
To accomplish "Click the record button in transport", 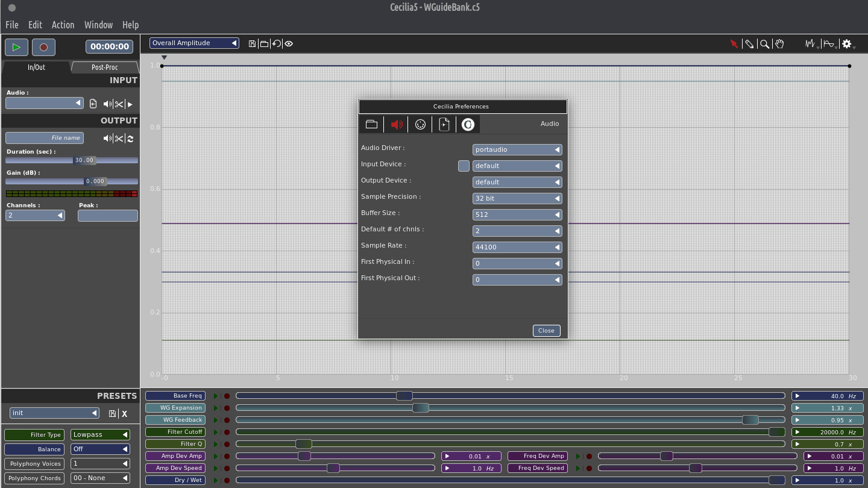I will click(43, 47).
